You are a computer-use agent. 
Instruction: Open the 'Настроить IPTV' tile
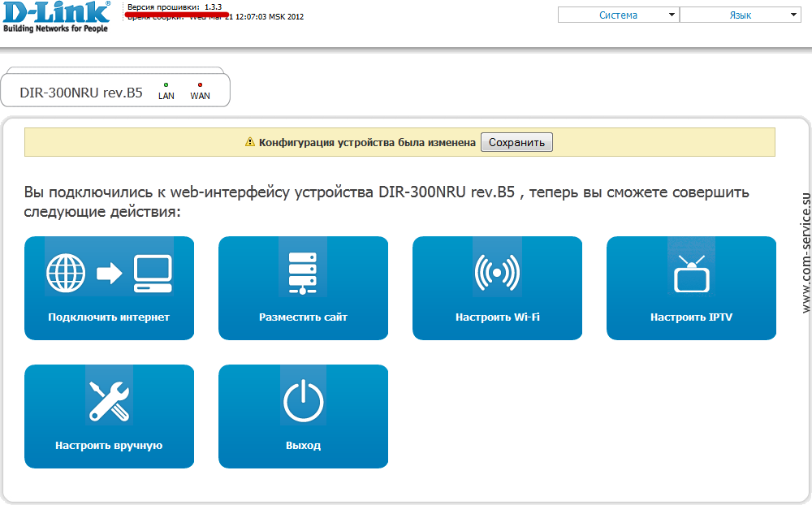(691, 288)
